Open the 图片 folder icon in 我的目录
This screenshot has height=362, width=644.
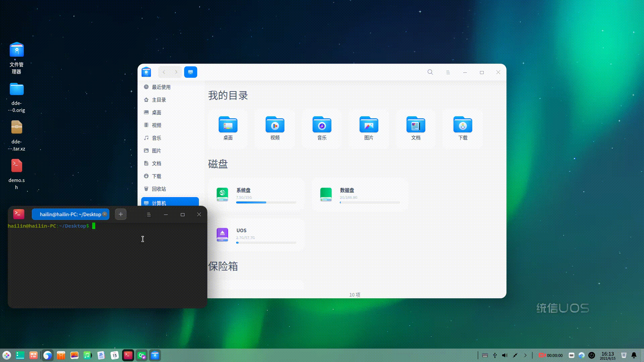coord(369,125)
